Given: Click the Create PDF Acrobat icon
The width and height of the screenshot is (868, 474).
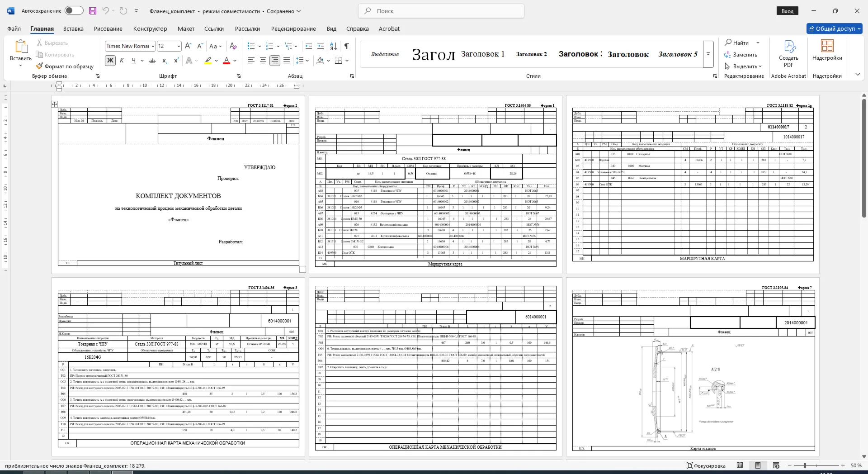Looking at the screenshot, I should coord(788,54).
